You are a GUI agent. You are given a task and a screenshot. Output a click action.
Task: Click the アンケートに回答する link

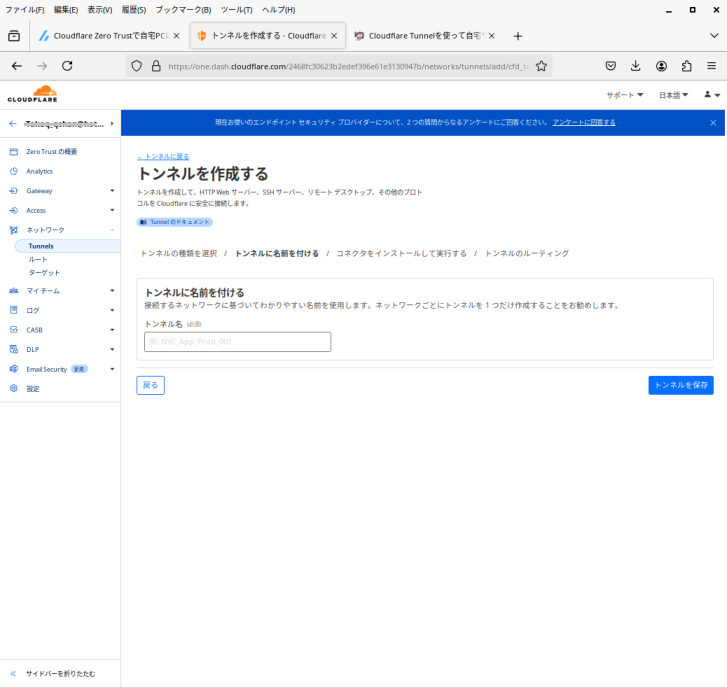[584, 122]
